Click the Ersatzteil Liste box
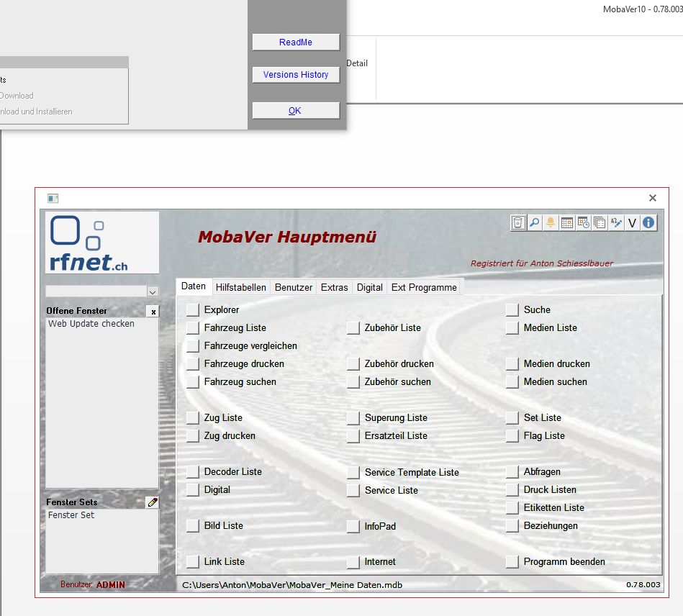 point(353,436)
